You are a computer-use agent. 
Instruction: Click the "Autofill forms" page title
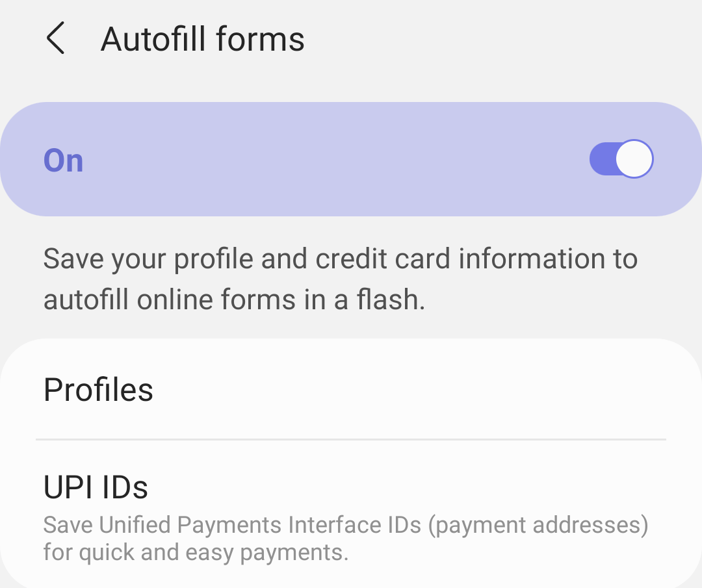[x=203, y=39]
